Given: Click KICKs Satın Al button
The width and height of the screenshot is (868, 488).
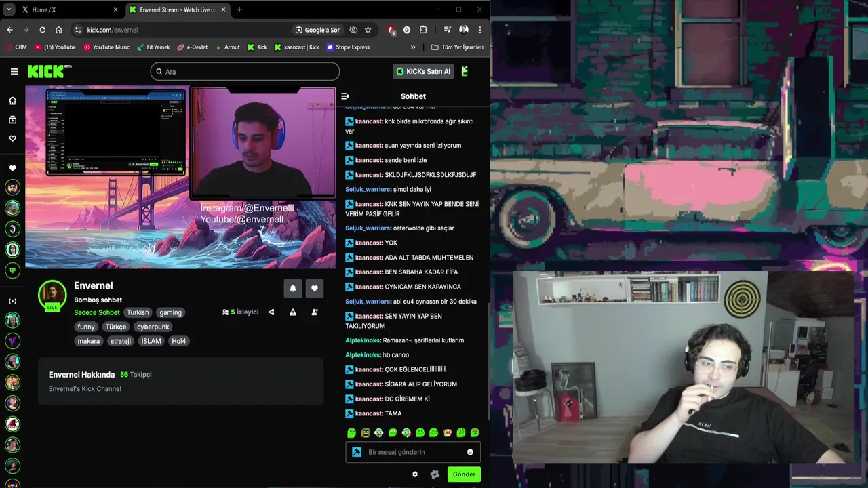Looking at the screenshot, I should coord(423,71).
